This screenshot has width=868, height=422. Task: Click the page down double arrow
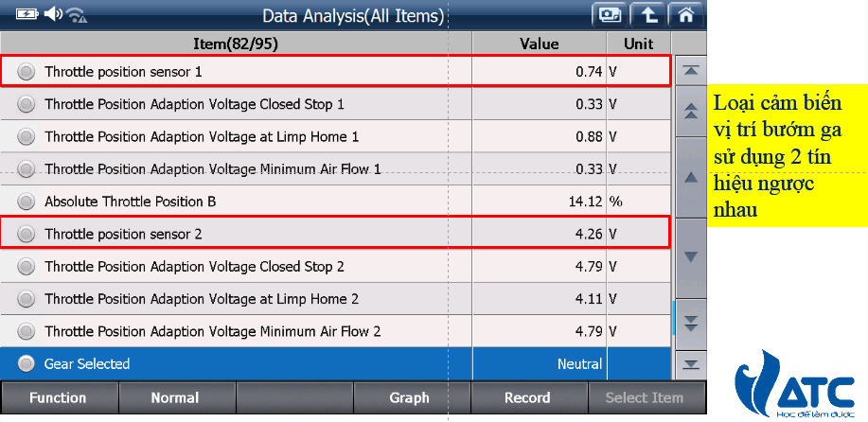[691, 322]
